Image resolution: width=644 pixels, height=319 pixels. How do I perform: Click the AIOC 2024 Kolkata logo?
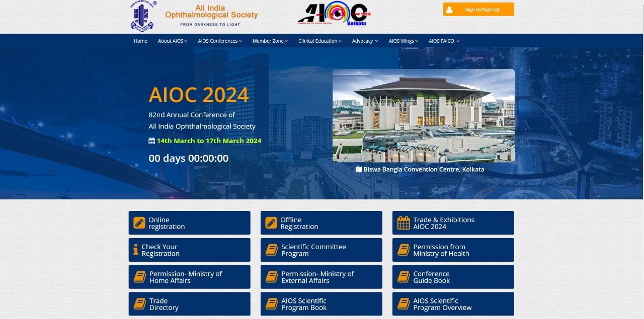pos(334,14)
